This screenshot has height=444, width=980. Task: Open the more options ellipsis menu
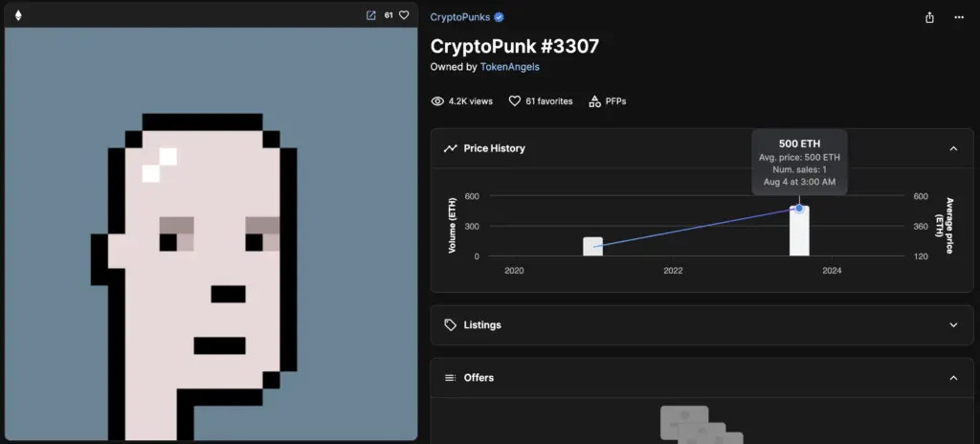coord(959,17)
